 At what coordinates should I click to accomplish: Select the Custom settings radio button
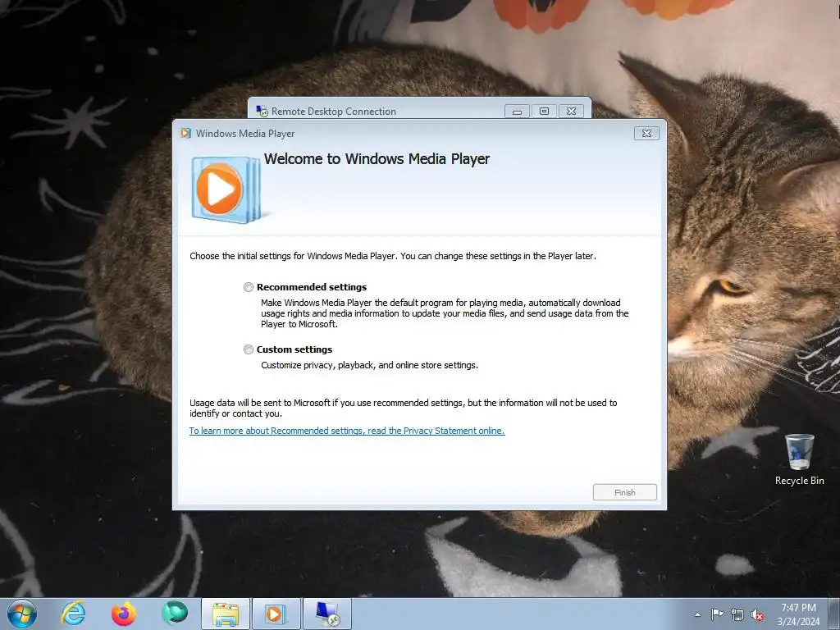point(249,349)
